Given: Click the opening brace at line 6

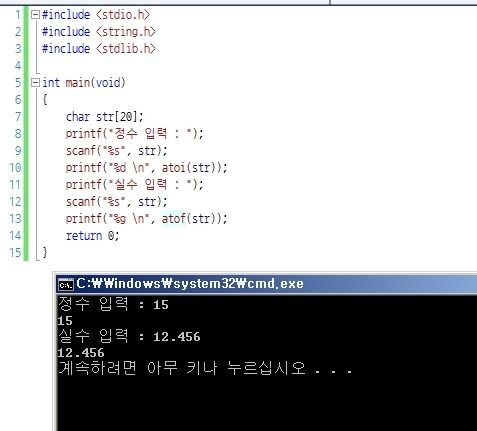Looking at the screenshot, I should pyautogui.click(x=45, y=100).
